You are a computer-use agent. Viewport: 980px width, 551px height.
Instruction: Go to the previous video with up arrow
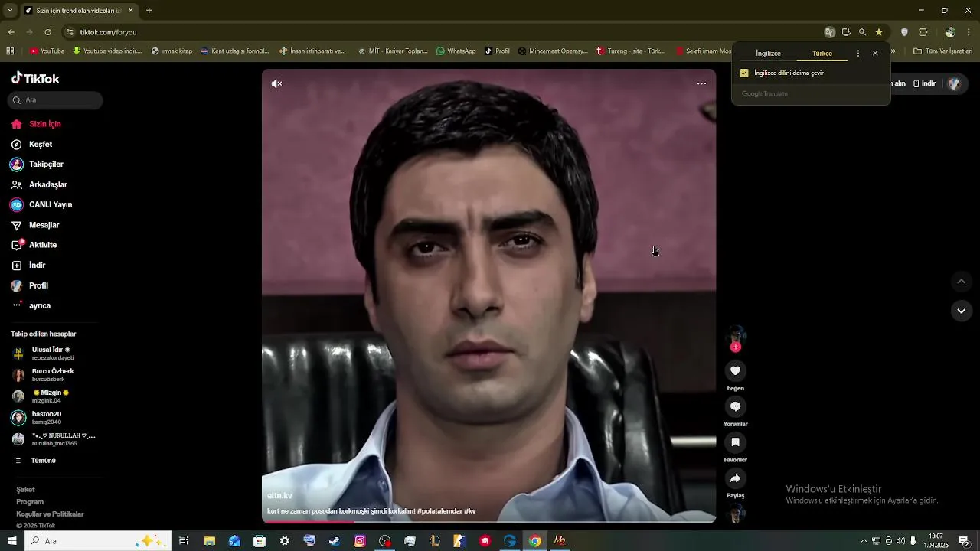961,282
